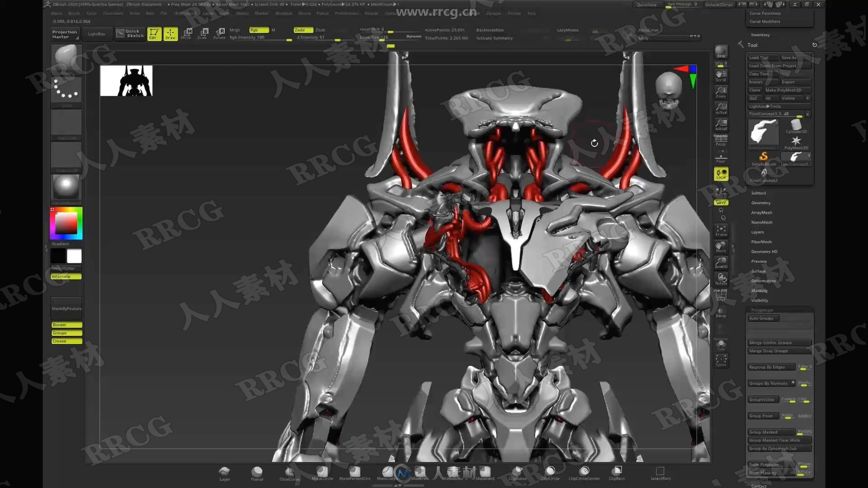Select the Layer brush in bottom shelf
868x488 pixels.
pos(225,473)
